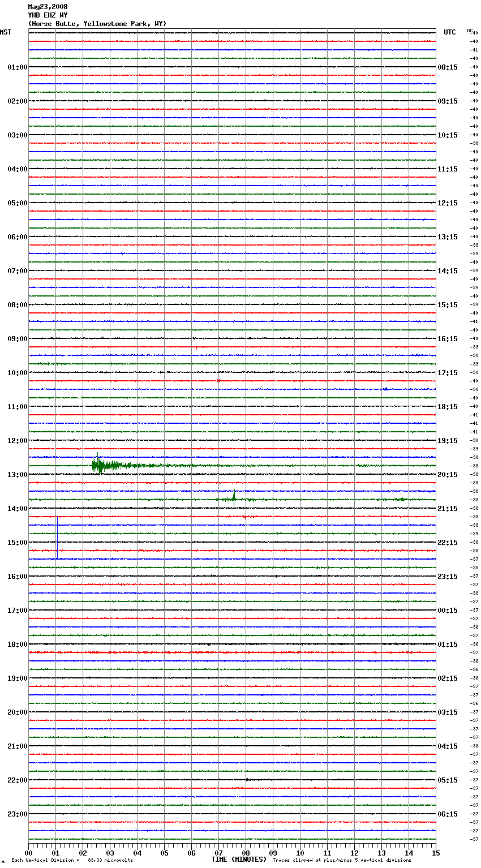Select the 17:00 MST time label
This screenshot has width=481, height=868.
(x=18, y=611)
